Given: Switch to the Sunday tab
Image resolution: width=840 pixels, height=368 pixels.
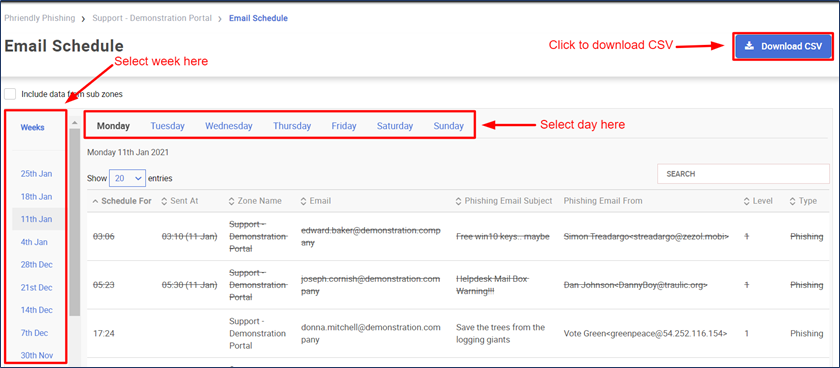Looking at the screenshot, I should tap(448, 126).
